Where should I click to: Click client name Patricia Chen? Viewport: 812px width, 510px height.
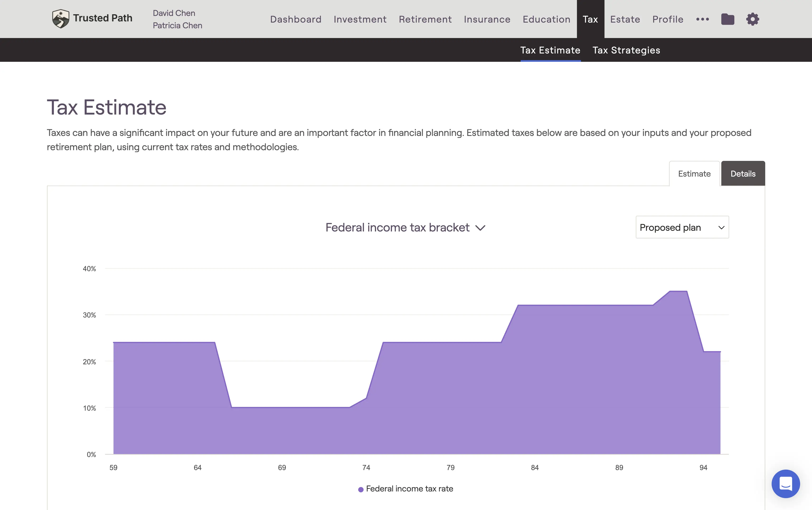(177, 25)
